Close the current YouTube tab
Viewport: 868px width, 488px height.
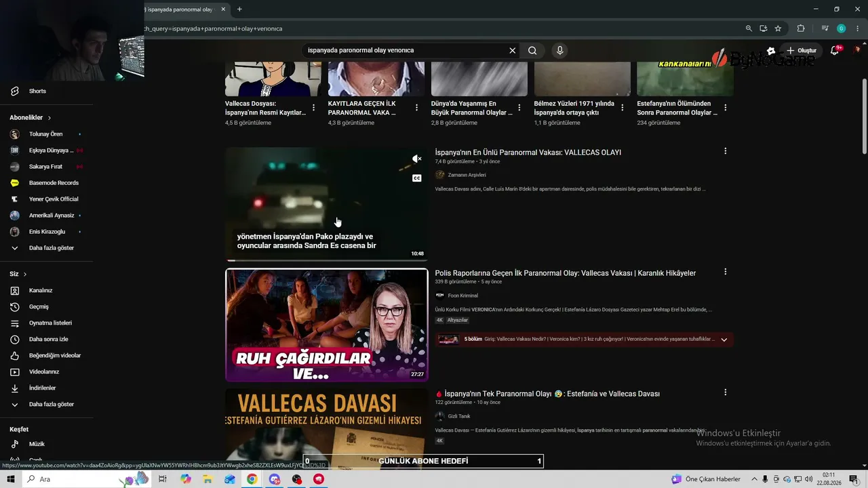coord(224,9)
